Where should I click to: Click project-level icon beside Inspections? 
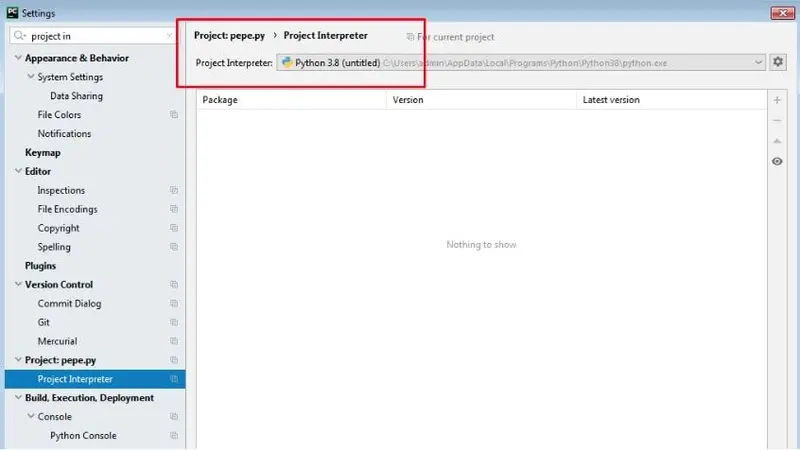[174, 190]
